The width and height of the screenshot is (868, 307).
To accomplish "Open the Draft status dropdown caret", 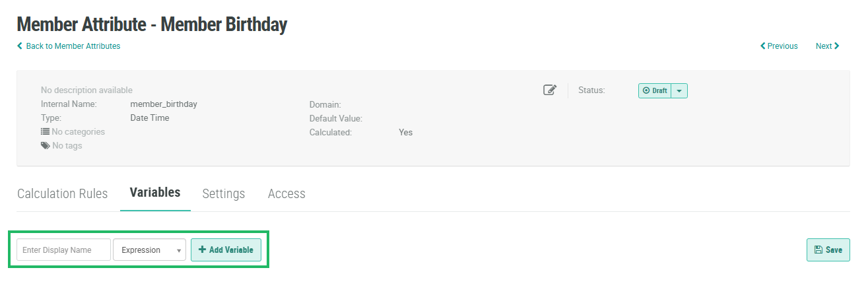I will pyautogui.click(x=679, y=90).
